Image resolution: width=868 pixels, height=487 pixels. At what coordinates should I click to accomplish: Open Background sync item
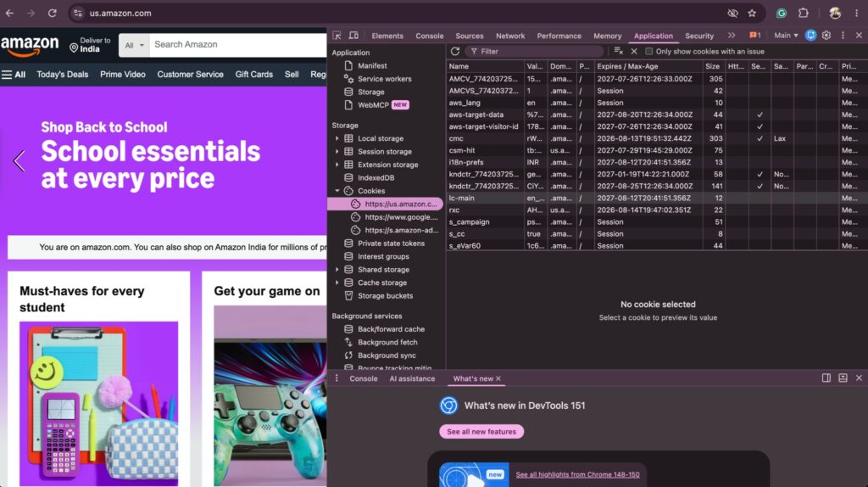tap(387, 355)
